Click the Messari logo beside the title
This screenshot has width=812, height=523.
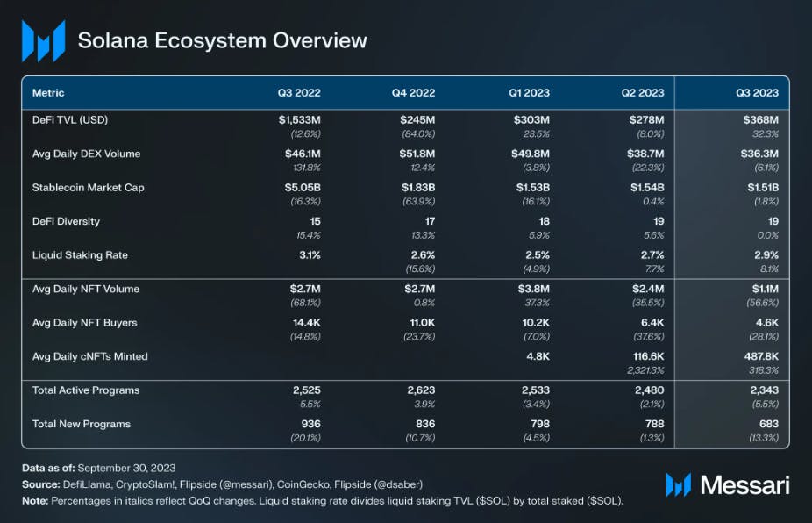coord(43,40)
